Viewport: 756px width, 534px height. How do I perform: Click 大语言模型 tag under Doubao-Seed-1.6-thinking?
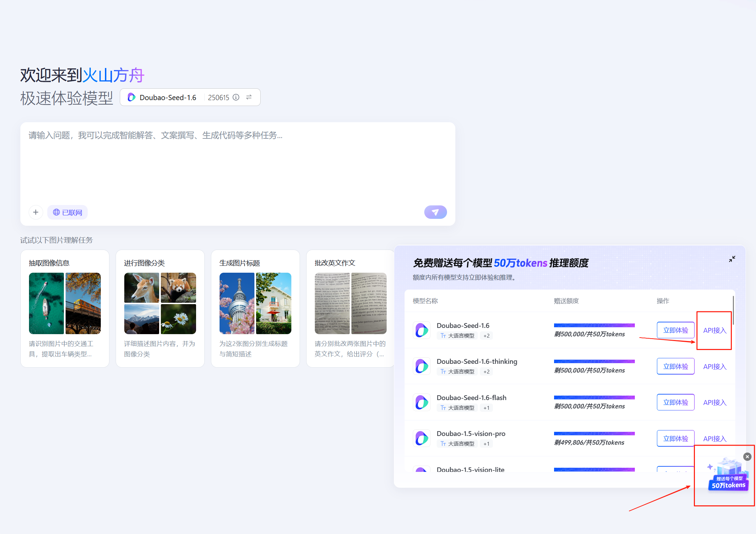(457, 371)
